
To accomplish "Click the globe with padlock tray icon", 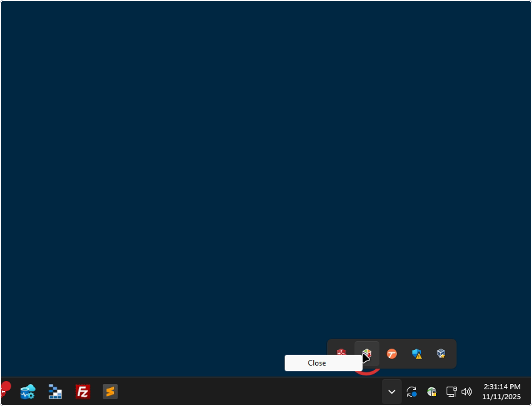I will tap(432, 391).
